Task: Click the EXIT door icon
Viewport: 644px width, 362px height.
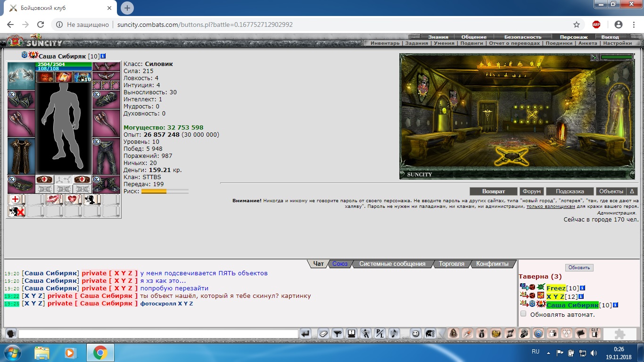Action: point(595,334)
